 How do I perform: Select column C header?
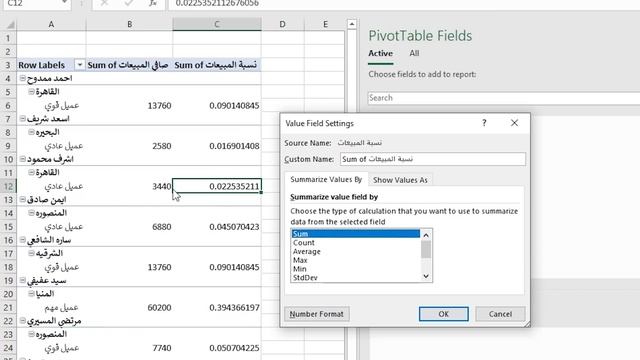(x=217, y=24)
